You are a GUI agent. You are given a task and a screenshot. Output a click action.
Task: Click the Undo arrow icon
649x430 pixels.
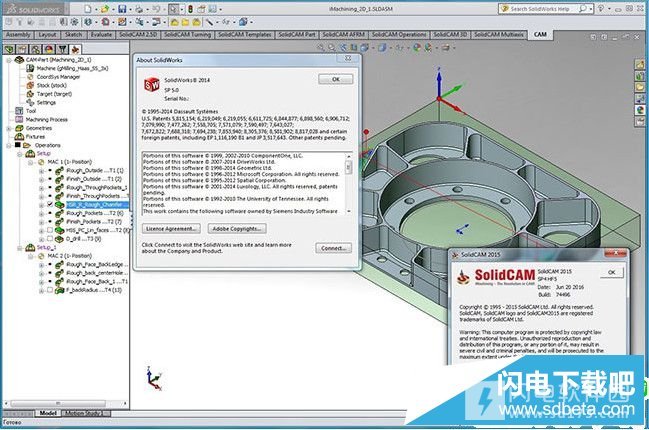[x=156, y=8]
